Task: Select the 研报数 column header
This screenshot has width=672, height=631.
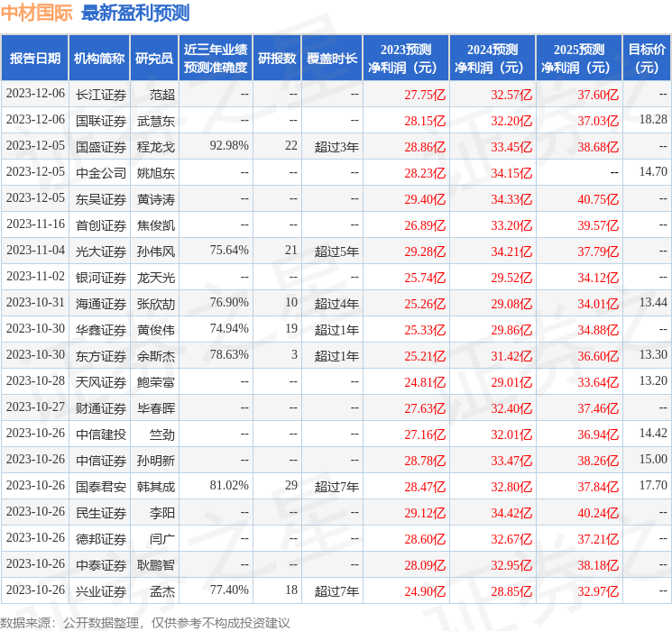Action: pos(277,59)
